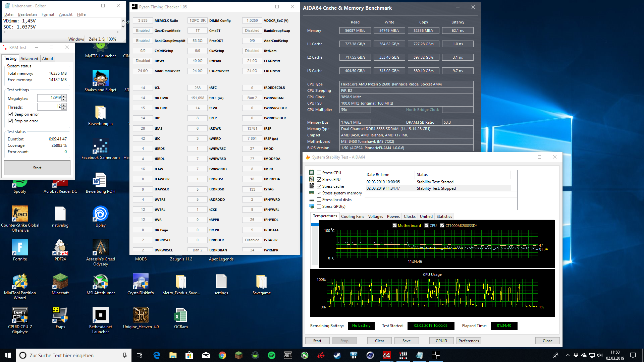This screenshot has width=644, height=362.
Task: Open Bearbeiten menu in Editor
Action: [28, 14]
